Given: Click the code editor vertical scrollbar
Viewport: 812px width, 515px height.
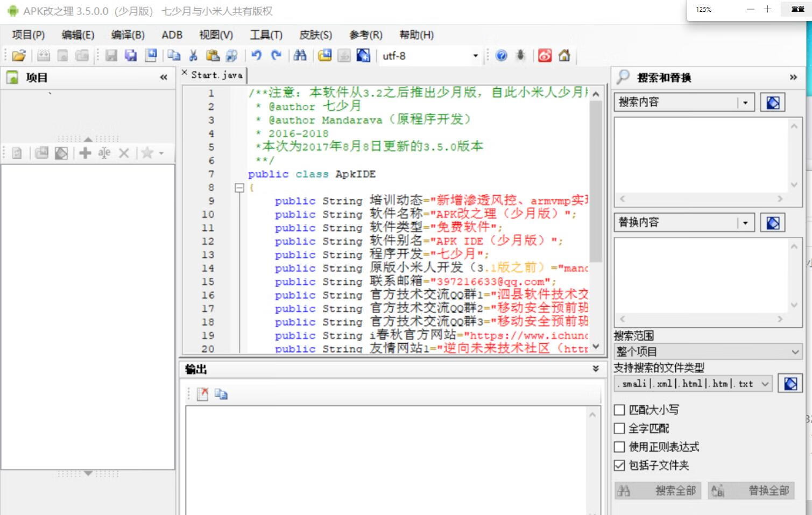Looking at the screenshot, I should 596,215.
